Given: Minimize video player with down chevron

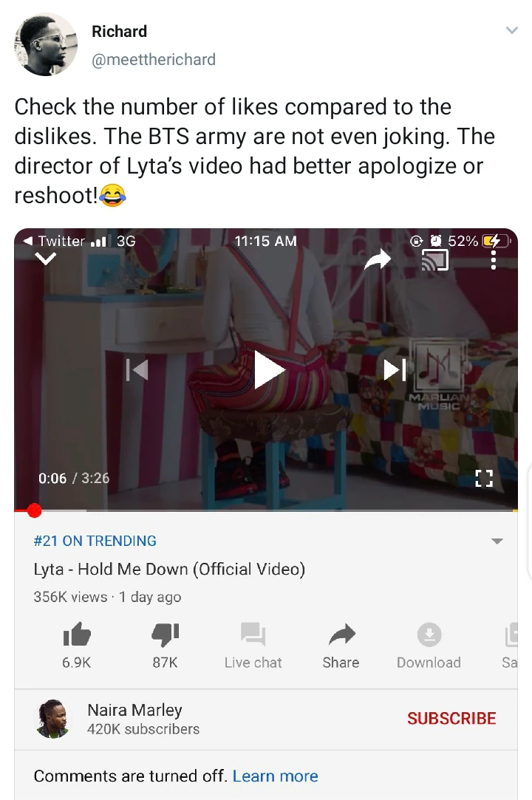Looking at the screenshot, I should pyautogui.click(x=45, y=260).
